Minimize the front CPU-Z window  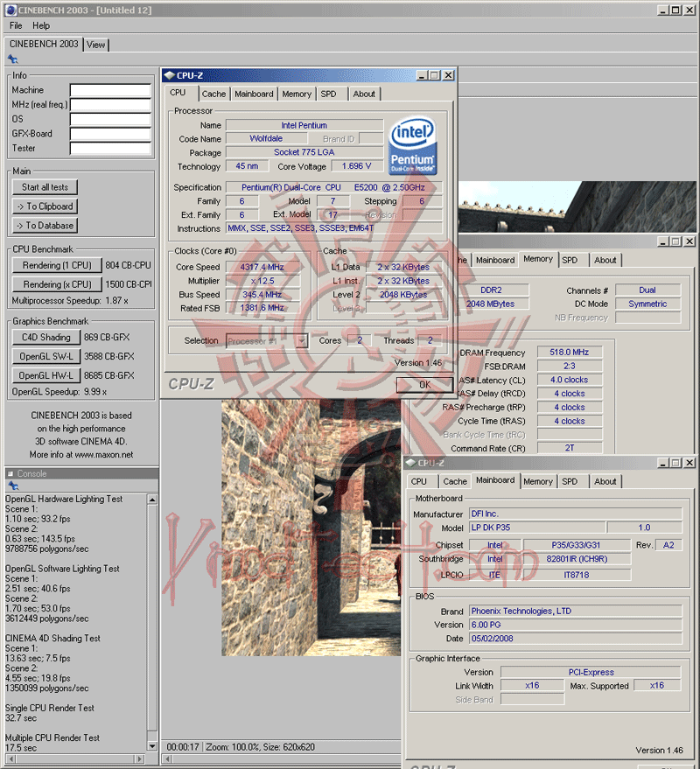pyautogui.click(x=422, y=75)
